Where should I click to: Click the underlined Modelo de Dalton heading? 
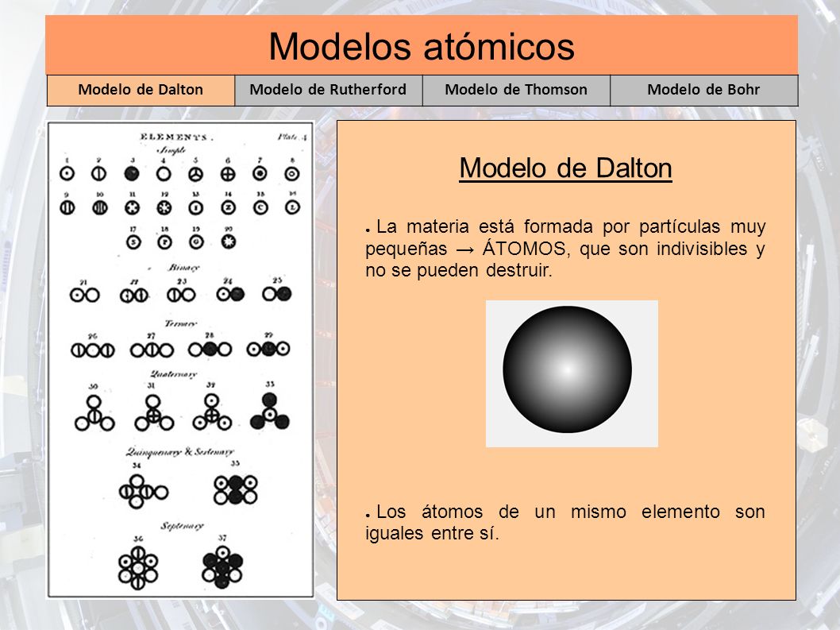point(566,168)
